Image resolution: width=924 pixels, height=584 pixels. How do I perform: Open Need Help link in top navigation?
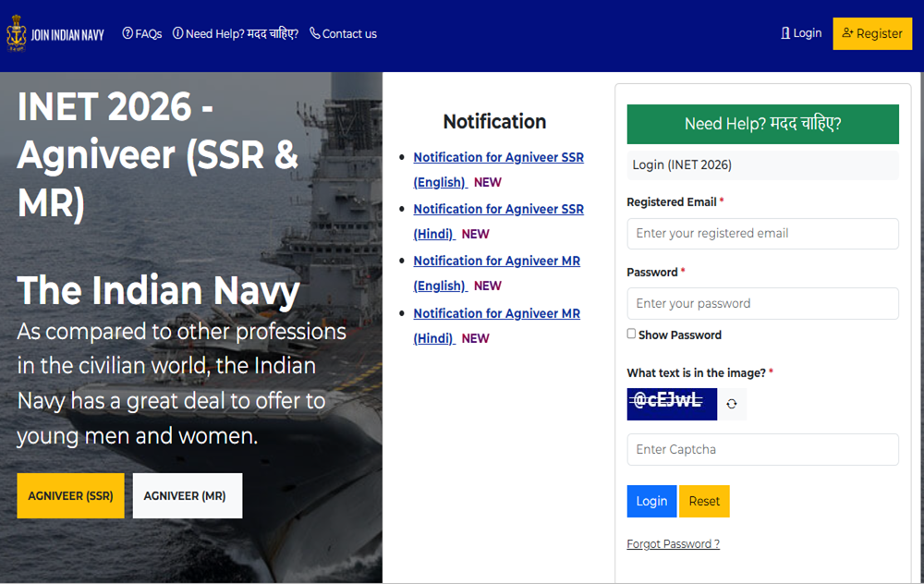[x=235, y=33]
